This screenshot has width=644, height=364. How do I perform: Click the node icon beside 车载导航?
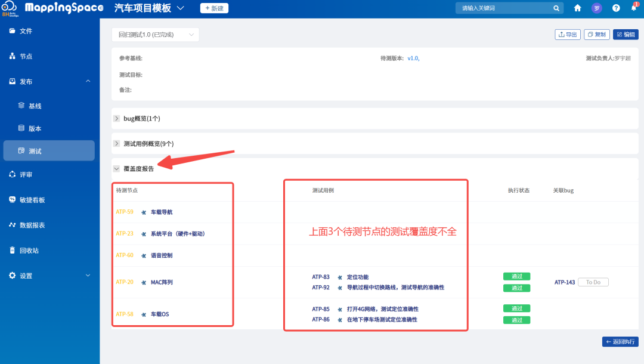pyautogui.click(x=144, y=212)
